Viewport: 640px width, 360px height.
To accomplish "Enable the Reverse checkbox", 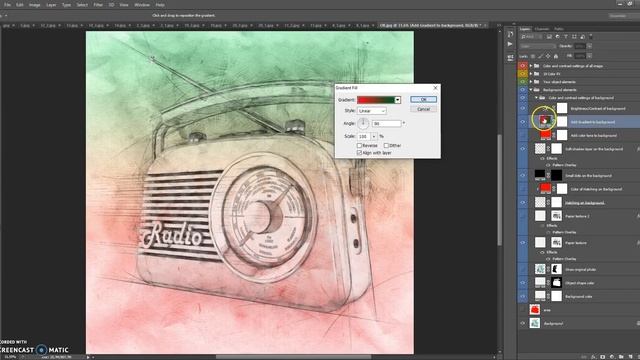I will 360,145.
